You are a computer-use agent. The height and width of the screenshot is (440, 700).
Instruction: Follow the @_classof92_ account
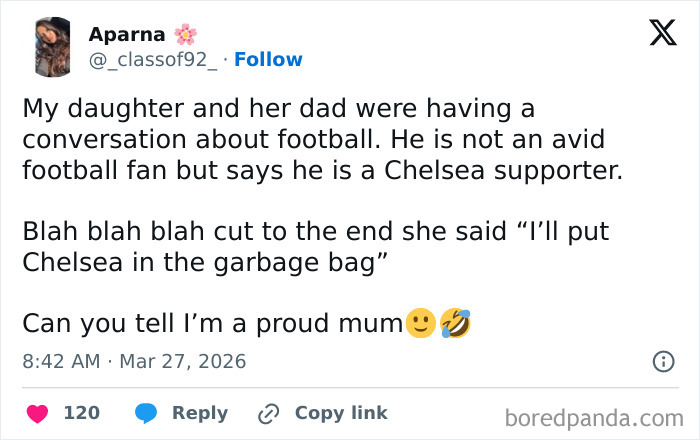268,60
